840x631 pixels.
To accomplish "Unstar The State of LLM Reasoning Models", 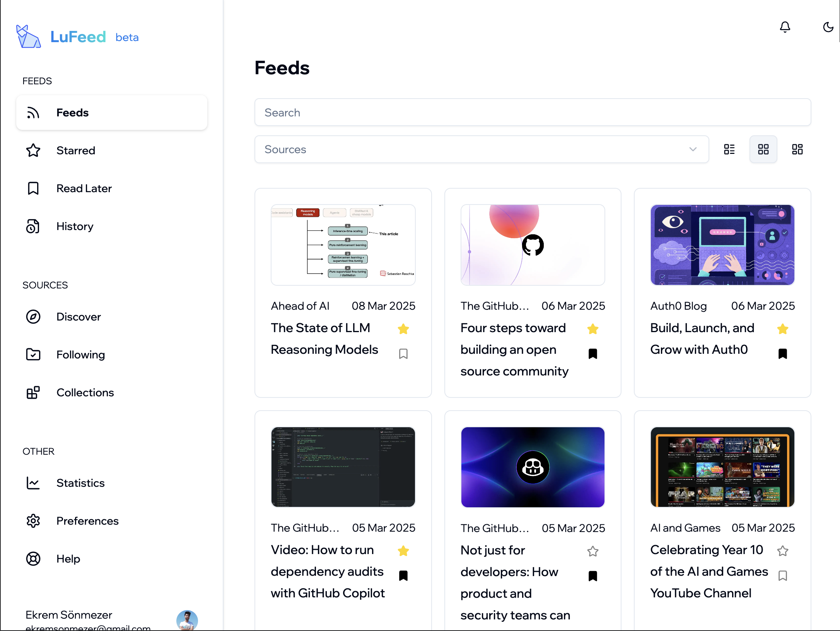I will tap(403, 329).
